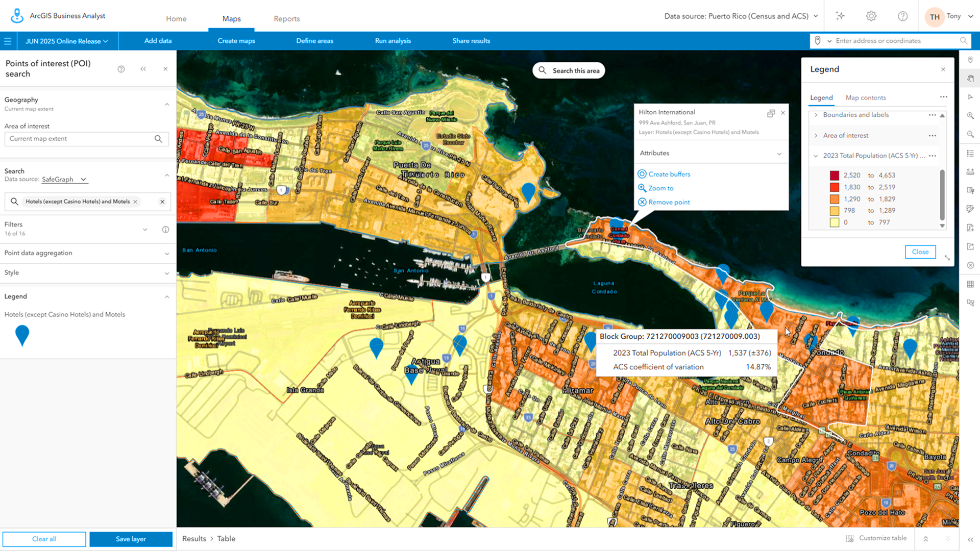
Task: Open options for Boundaries and labels layer
Action: (x=932, y=115)
